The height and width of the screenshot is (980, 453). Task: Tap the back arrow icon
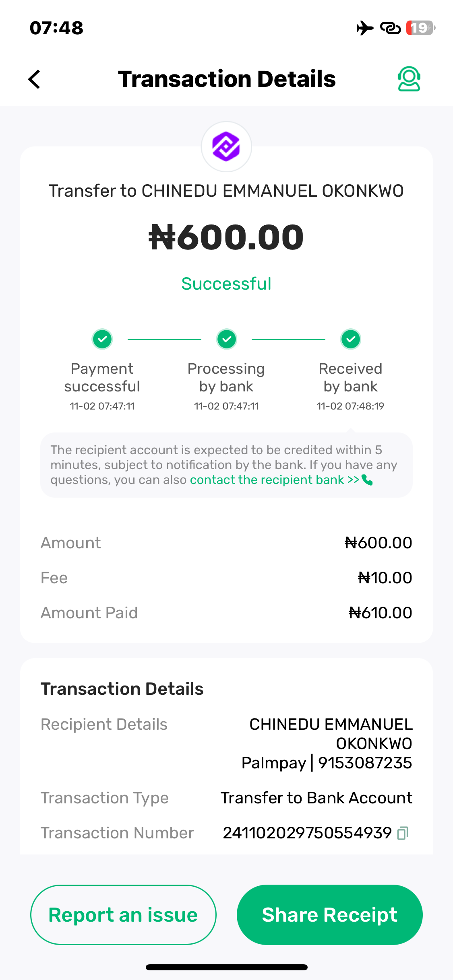pos(35,79)
